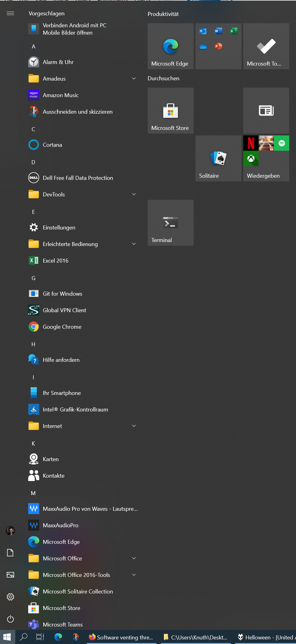Screen dimensions: 296x644
Task: Jump via letter A header
Action: tap(33, 47)
